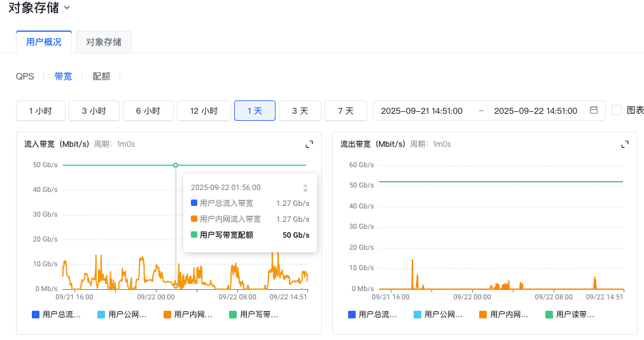Select the 配额 sub-tab
The height and width of the screenshot is (340, 644).
[x=101, y=76]
